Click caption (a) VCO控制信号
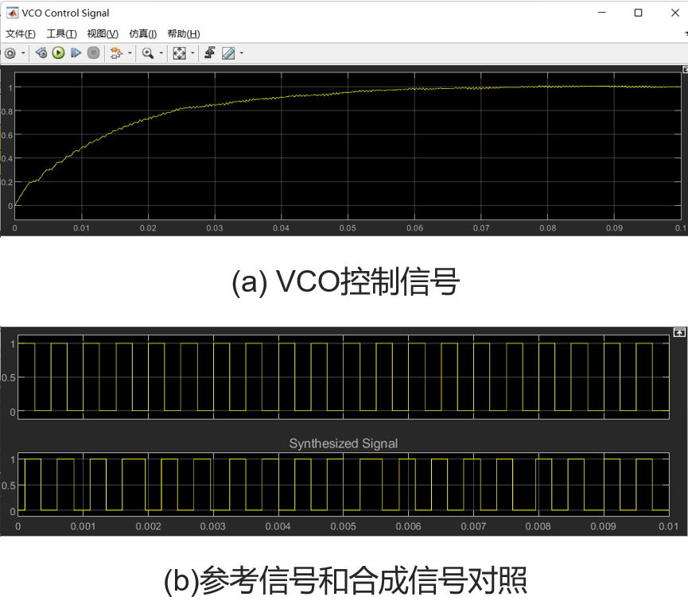 tap(345, 281)
